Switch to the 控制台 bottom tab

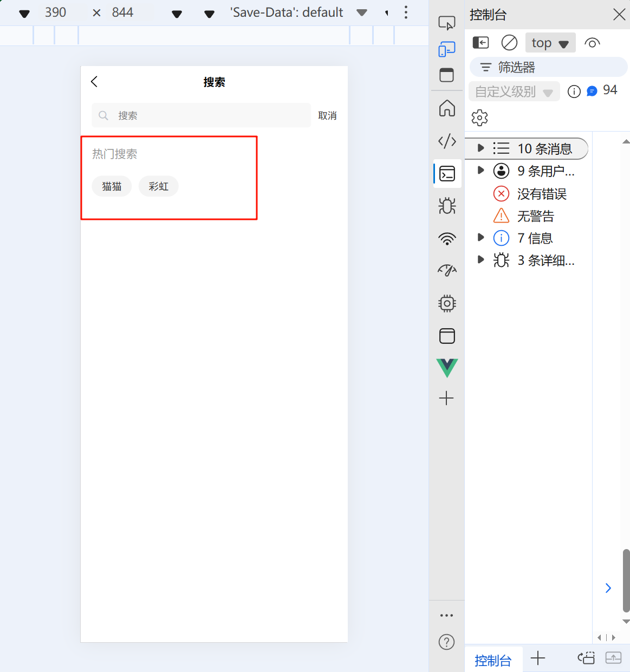click(x=493, y=660)
